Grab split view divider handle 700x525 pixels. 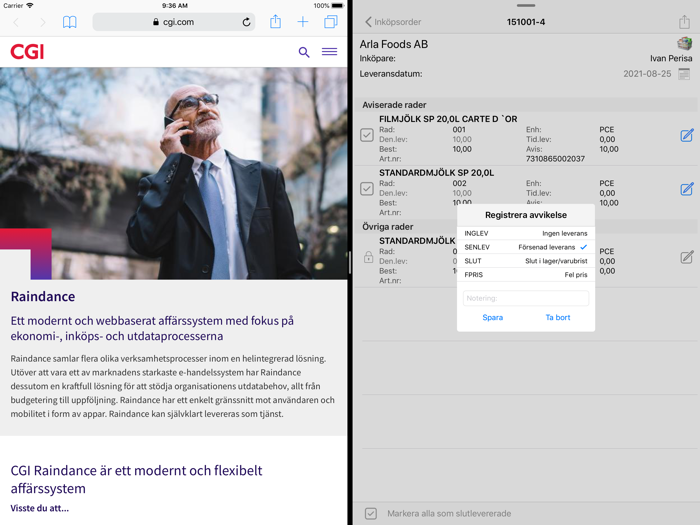point(350,262)
